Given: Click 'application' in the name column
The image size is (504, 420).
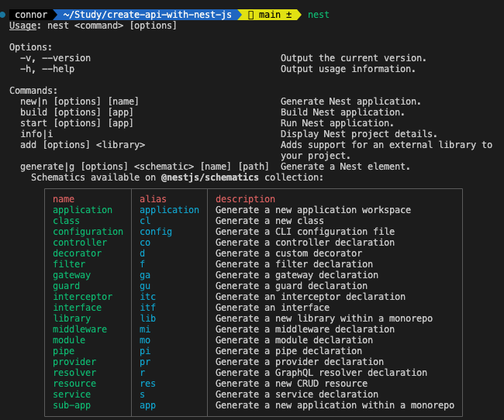Looking at the screenshot, I should (83, 210).
